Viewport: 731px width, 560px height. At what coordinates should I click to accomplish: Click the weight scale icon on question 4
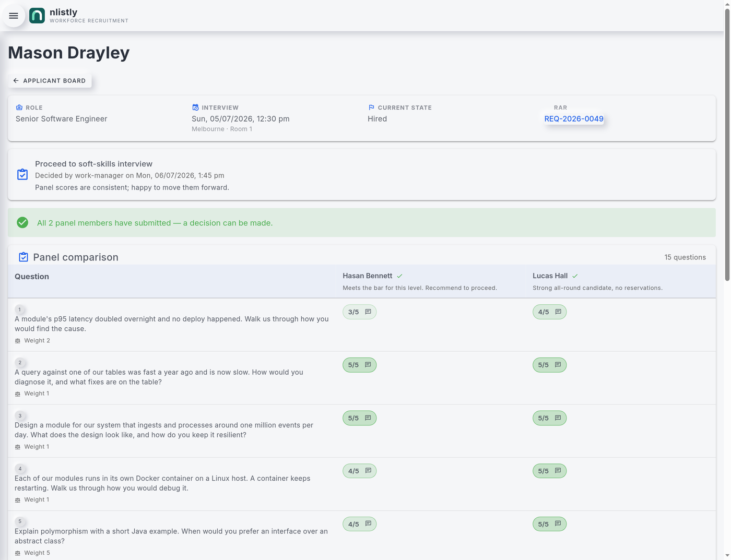click(x=18, y=500)
